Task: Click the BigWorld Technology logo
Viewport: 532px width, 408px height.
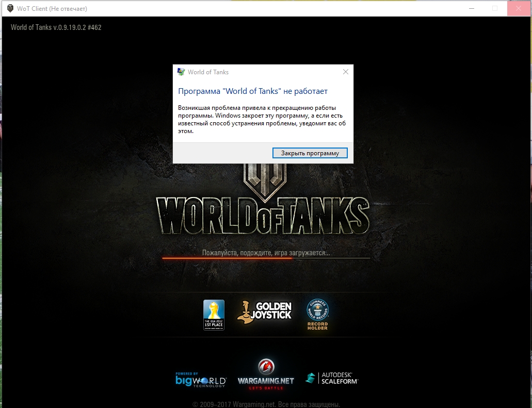Action: point(201,380)
